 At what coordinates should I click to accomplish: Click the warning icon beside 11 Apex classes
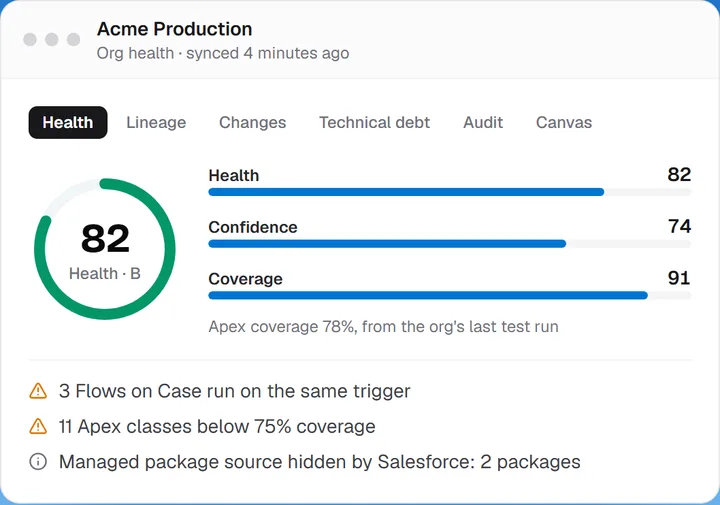(x=38, y=426)
